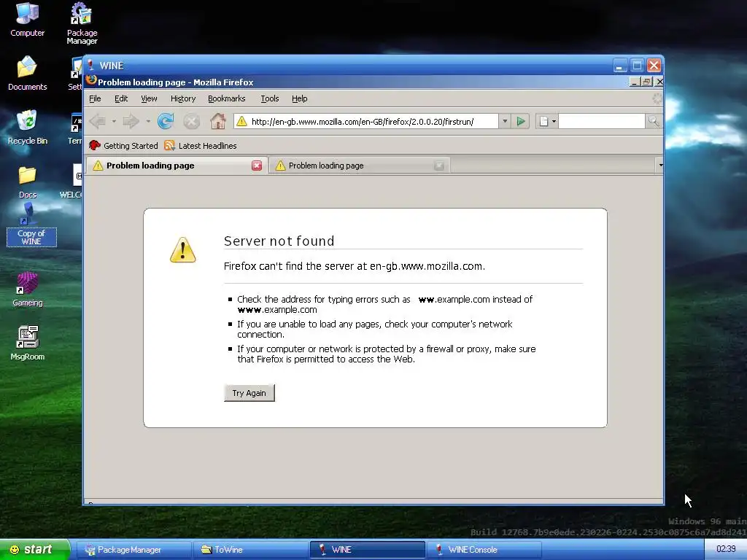The image size is (747, 560).
Task: Reload the current page in Firefox
Action: [166, 122]
